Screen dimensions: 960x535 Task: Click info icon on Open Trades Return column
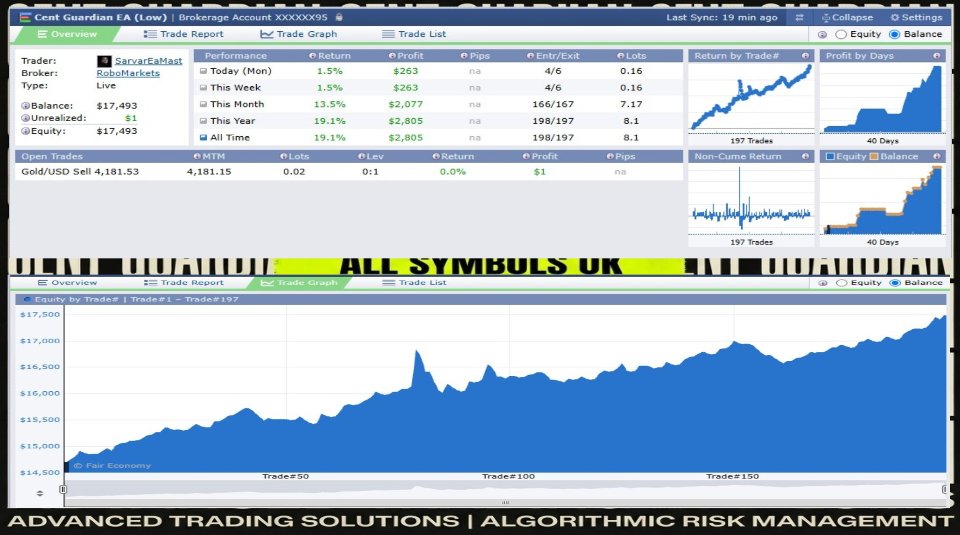tap(436, 157)
